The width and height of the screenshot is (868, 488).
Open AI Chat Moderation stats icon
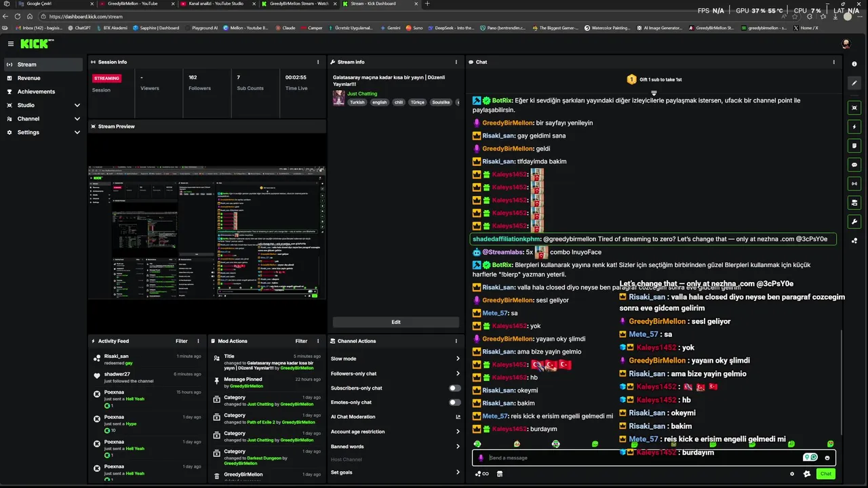point(458,417)
